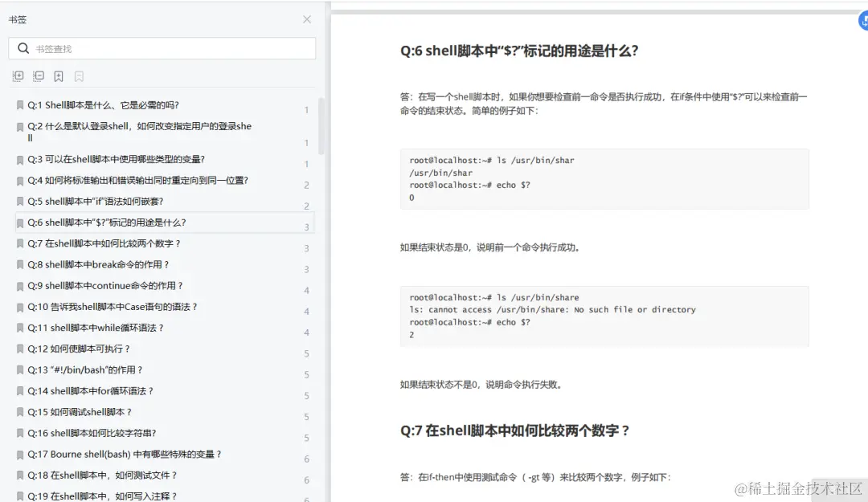868x502 pixels.
Task: Click the 'No such file or directory' line
Action: pyautogui.click(x=552, y=310)
